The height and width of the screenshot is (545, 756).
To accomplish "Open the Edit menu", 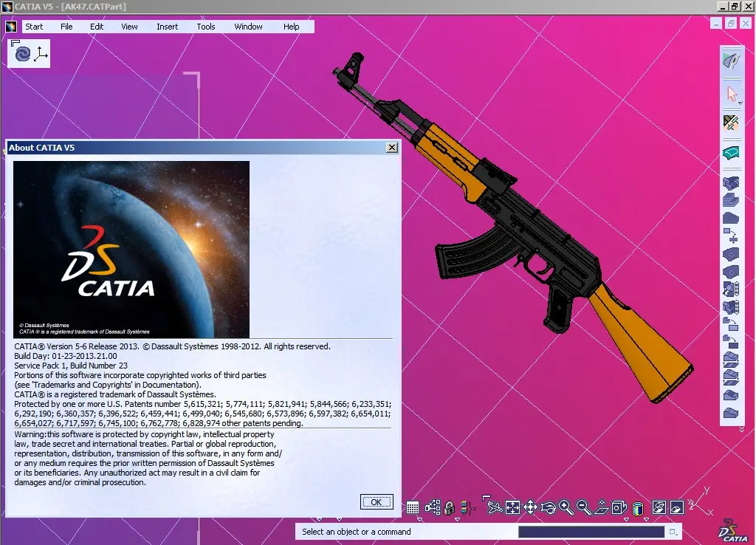I will 97,27.
